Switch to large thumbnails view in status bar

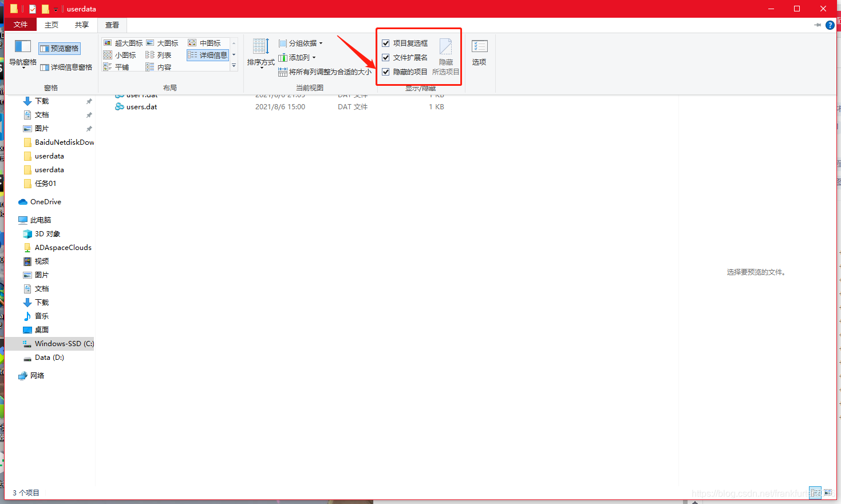828,493
